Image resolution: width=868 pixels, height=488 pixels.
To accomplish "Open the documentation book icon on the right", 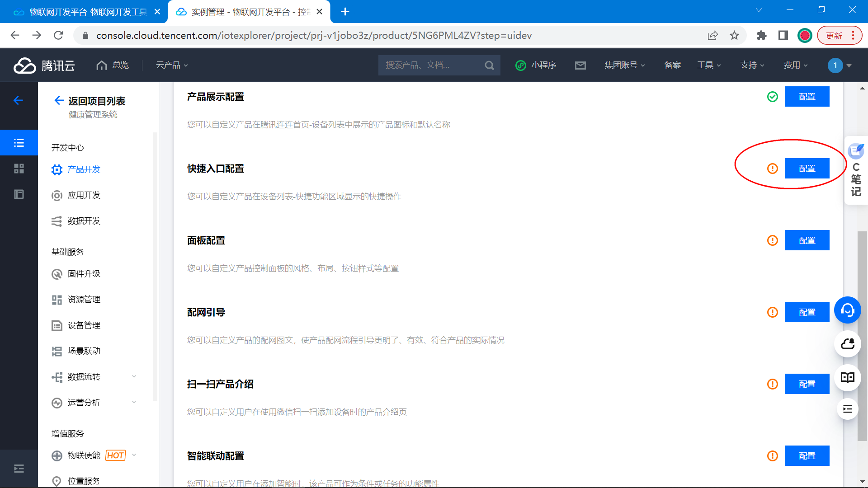I will click(x=847, y=378).
